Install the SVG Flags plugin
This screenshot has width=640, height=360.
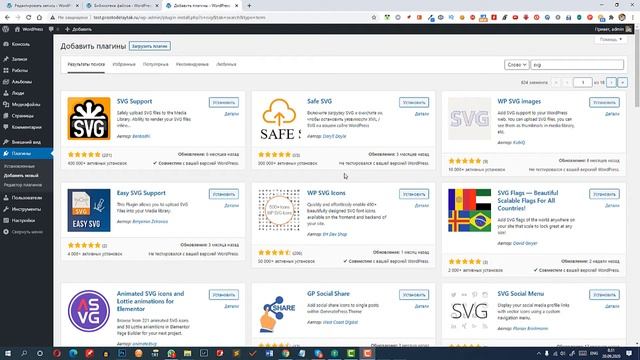coord(604,194)
